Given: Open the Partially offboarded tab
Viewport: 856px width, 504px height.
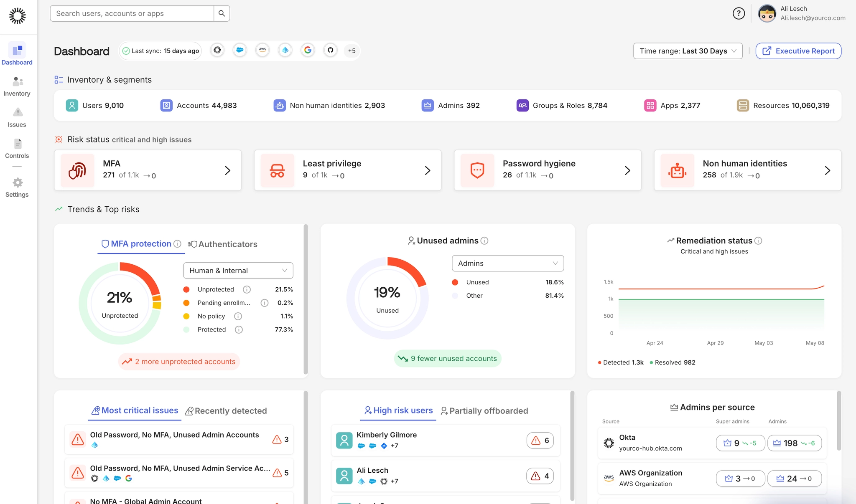Looking at the screenshot, I should [484, 411].
